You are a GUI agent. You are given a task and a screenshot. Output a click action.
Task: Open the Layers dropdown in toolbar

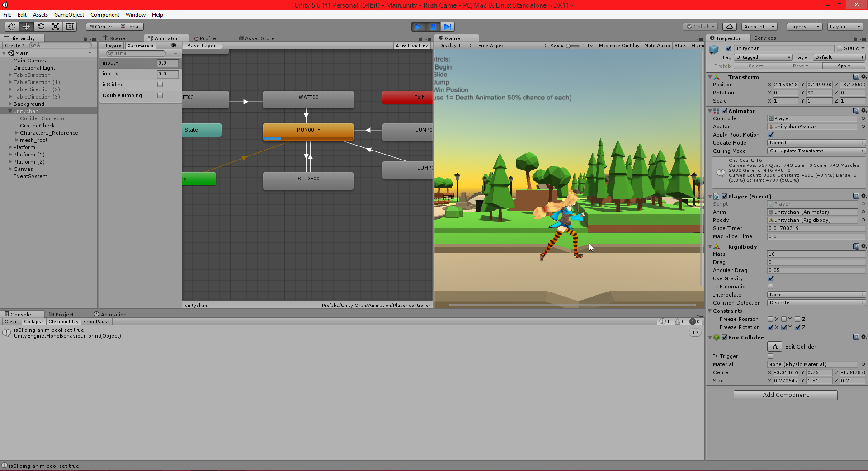(x=804, y=27)
